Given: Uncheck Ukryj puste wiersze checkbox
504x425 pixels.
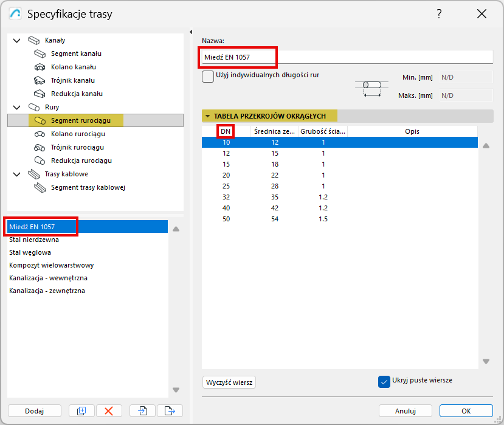Looking at the screenshot, I should [384, 382].
